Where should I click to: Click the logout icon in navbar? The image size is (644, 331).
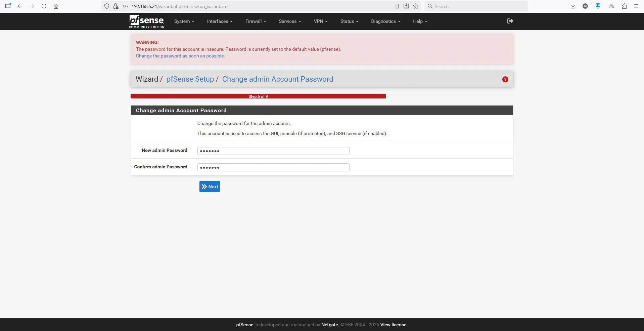click(x=510, y=21)
